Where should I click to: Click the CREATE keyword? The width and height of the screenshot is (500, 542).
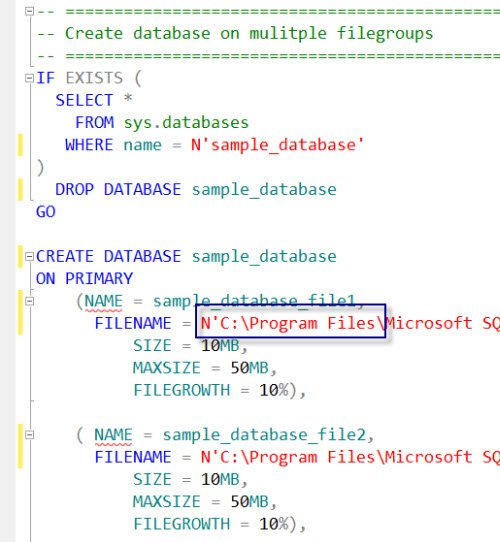65,256
